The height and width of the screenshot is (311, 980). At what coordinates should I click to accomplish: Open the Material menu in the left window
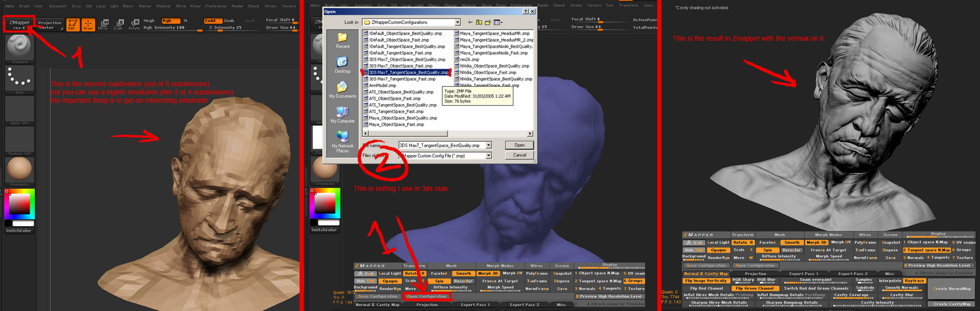[163, 6]
